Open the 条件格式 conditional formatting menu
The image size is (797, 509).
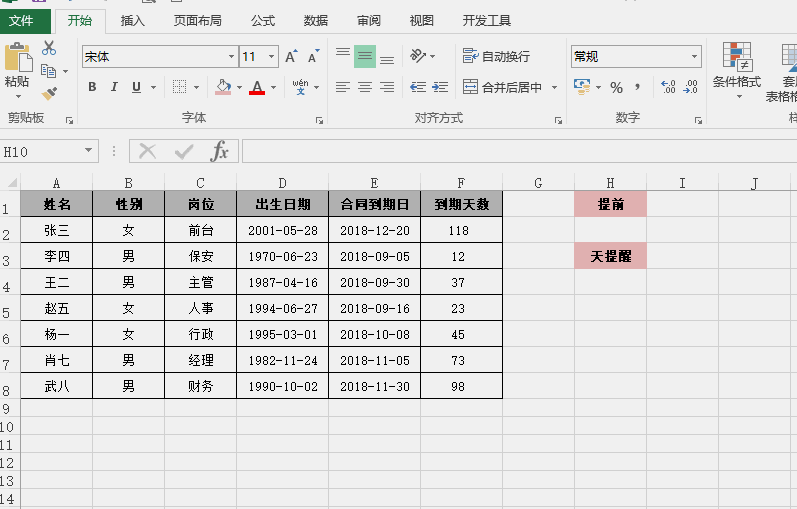tap(737, 70)
